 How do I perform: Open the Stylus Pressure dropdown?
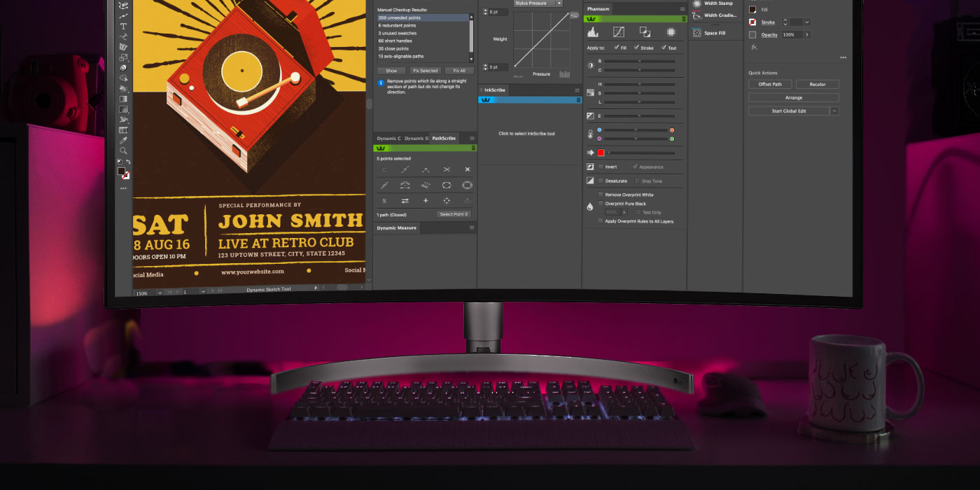click(x=559, y=3)
